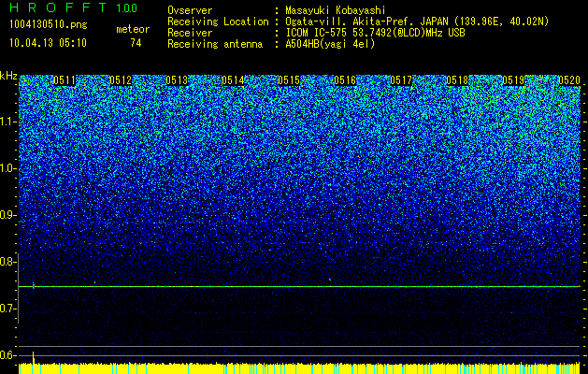Click the 0.9 frequency axis label
Image resolution: width=588 pixels, height=374 pixels.
pyautogui.click(x=7, y=215)
